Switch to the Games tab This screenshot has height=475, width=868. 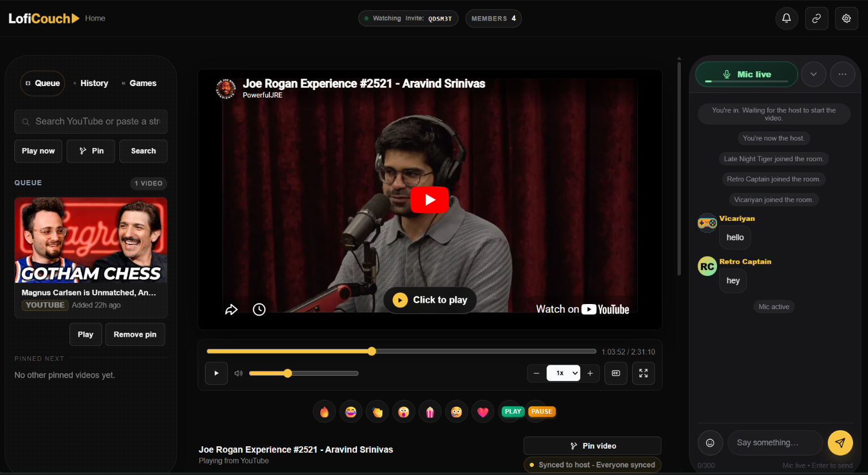point(139,83)
